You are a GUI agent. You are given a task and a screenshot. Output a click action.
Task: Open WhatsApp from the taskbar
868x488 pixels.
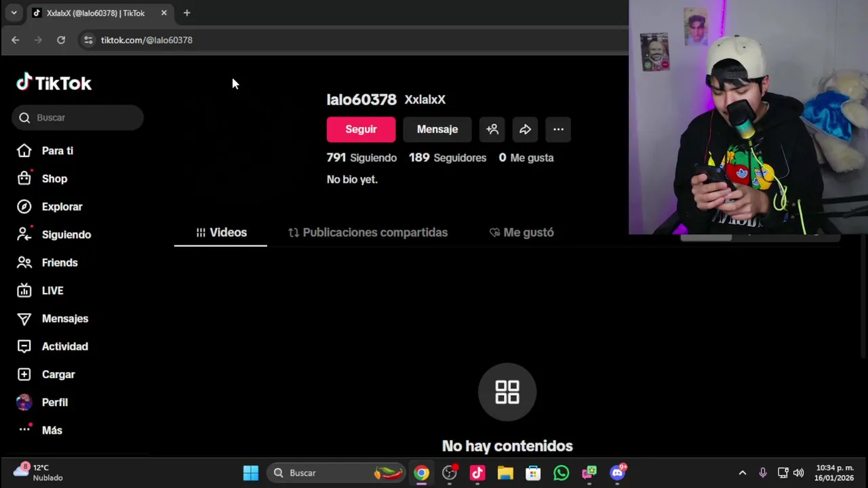pos(561,473)
